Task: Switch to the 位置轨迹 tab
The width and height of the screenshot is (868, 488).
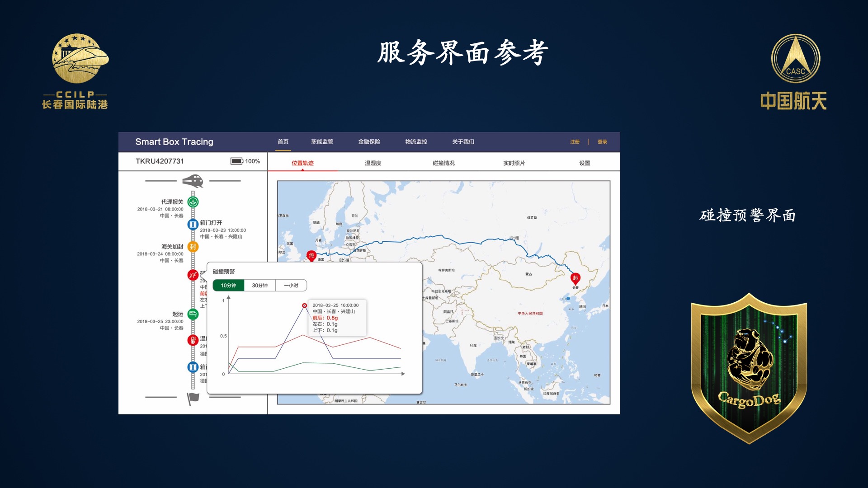Action: (x=302, y=163)
